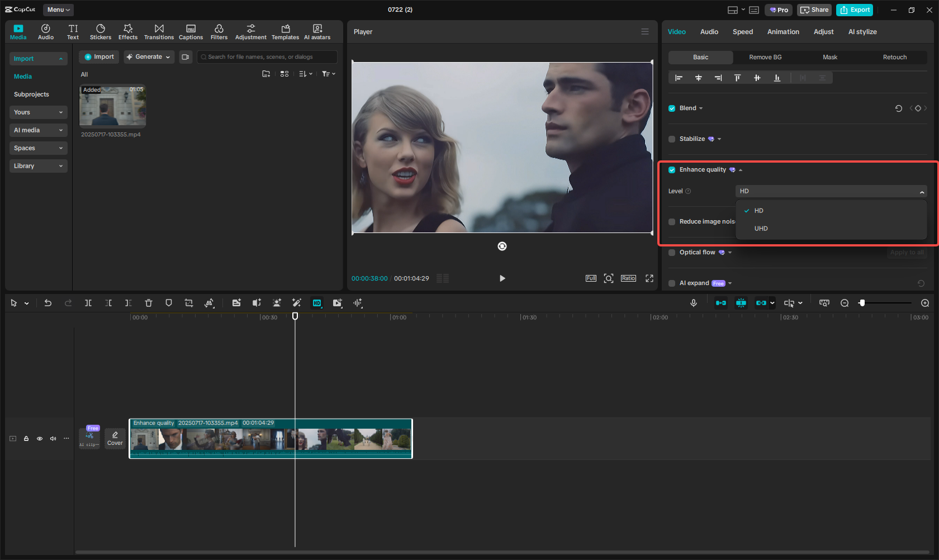939x560 pixels.
Task: Click the Undo icon above the timeline
Action: [x=48, y=303]
